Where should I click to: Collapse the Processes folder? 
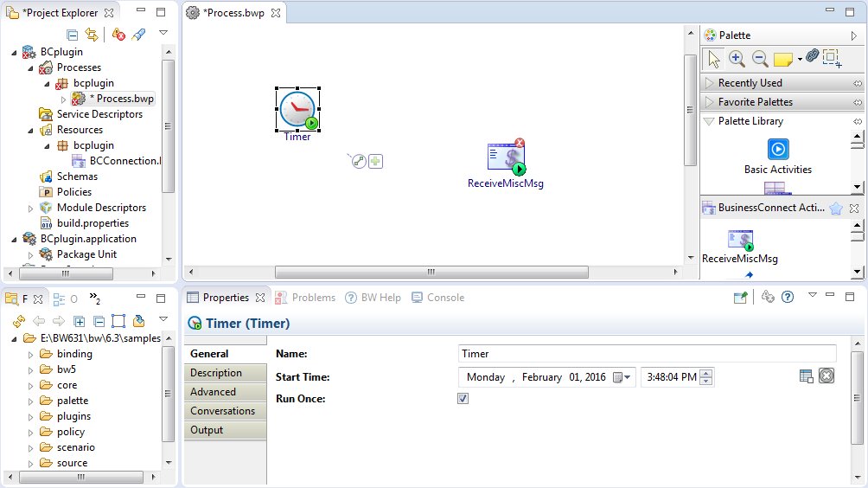31,68
